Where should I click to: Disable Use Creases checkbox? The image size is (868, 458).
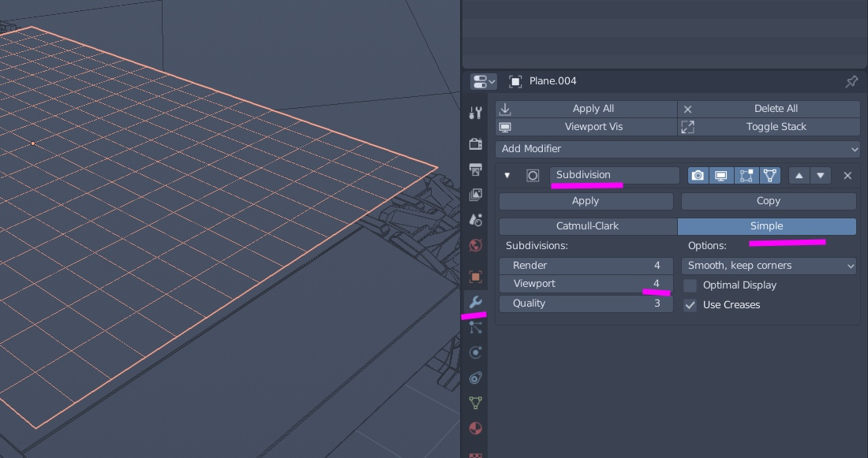coord(690,305)
